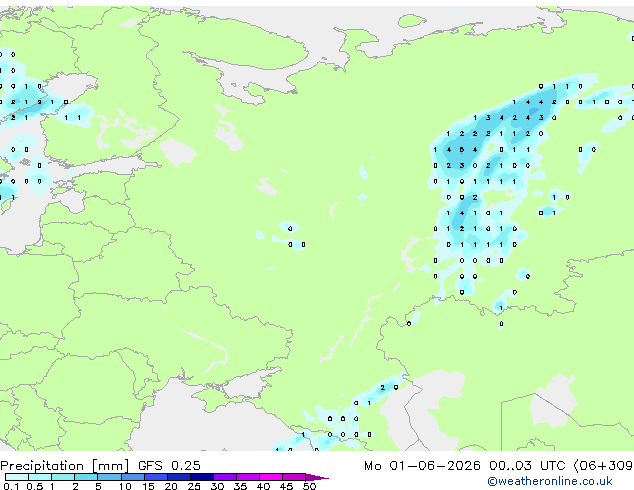
Task: Click the 0.5–1 mm legend color swatch
Action: (x=40, y=477)
